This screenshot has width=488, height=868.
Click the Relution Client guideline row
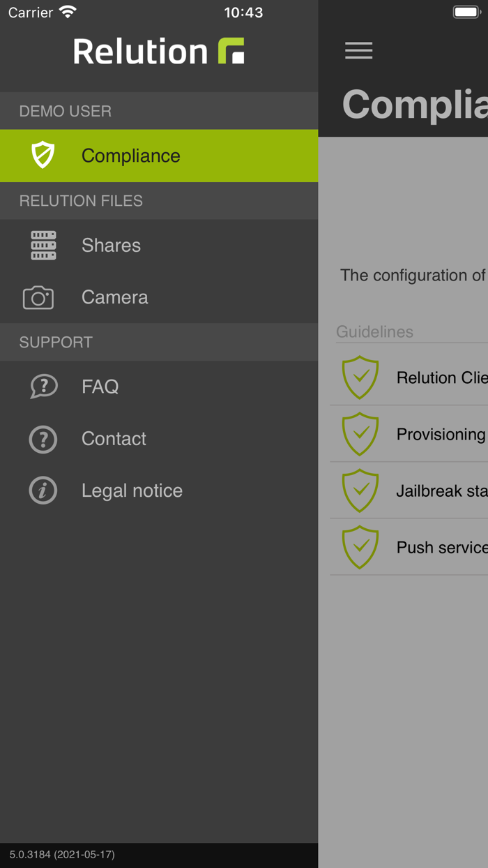pyautogui.click(x=409, y=377)
